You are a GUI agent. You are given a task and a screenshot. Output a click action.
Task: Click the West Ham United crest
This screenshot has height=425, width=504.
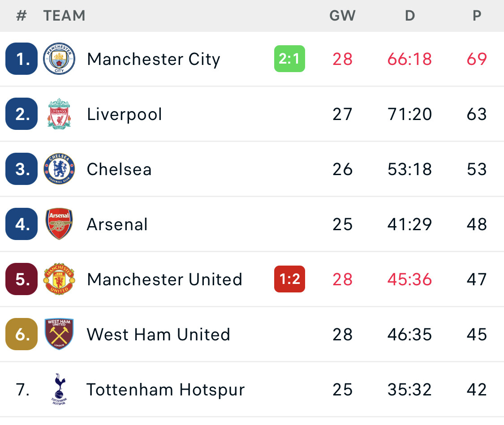pyautogui.click(x=59, y=334)
